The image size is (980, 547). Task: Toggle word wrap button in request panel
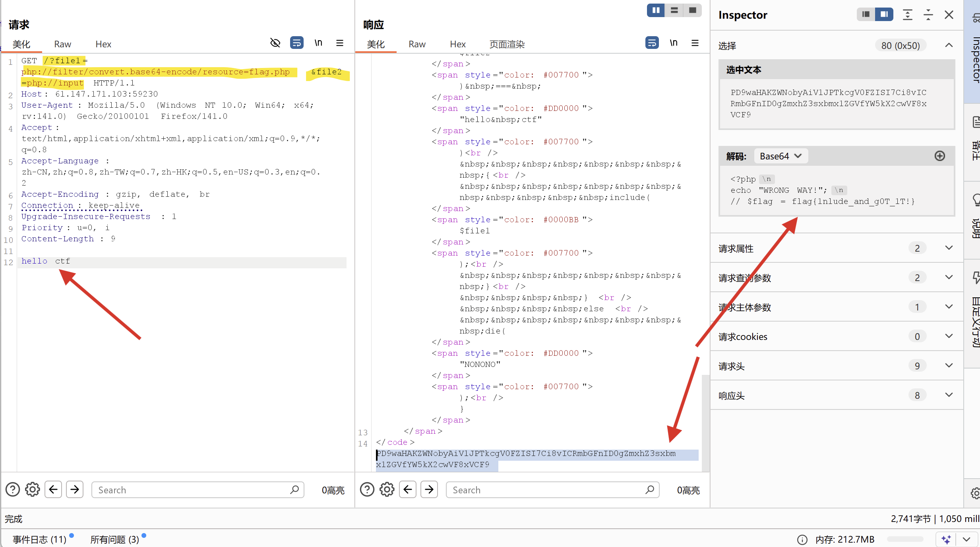click(x=296, y=43)
